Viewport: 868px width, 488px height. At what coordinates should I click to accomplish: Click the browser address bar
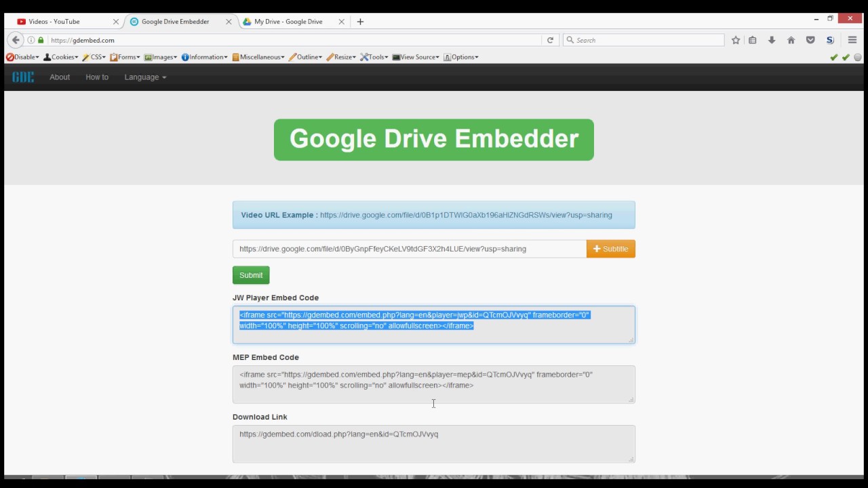point(295,40)
